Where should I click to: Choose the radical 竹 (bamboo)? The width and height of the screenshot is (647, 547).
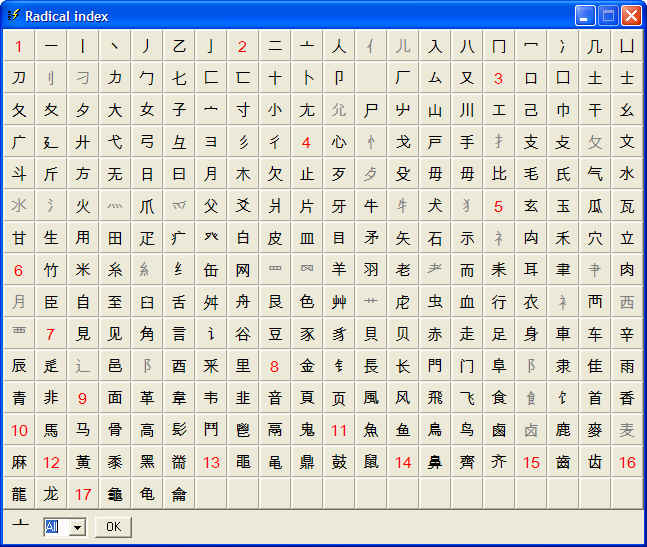click(51, 270)
